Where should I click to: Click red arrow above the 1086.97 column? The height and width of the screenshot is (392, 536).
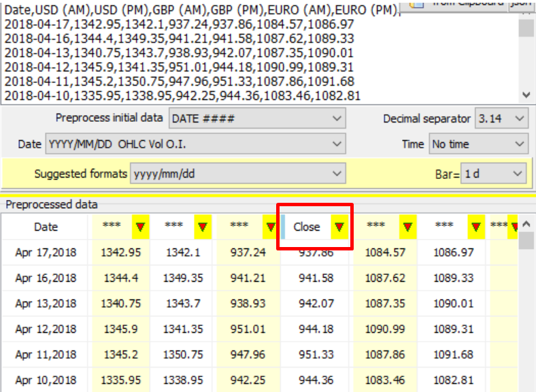pyautogui.click(x=475, y=227)
